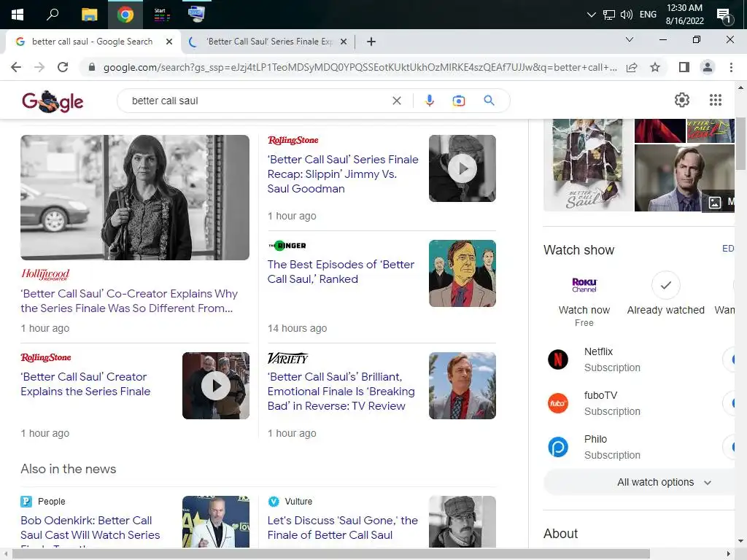Expand All watch options
The width and height of the screenshot is (747, 560).
(639, 483)
